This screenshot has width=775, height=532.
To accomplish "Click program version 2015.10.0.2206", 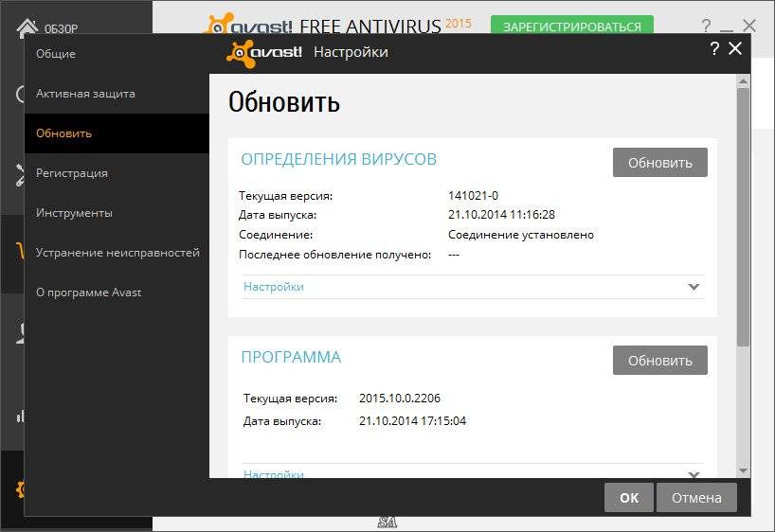I will [400, 399].
